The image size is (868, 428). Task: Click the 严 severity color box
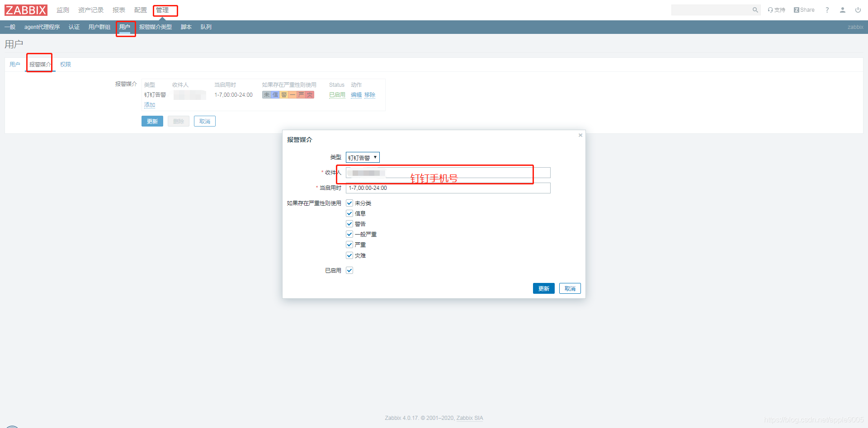pyautogui.click(x=301, y=95)
